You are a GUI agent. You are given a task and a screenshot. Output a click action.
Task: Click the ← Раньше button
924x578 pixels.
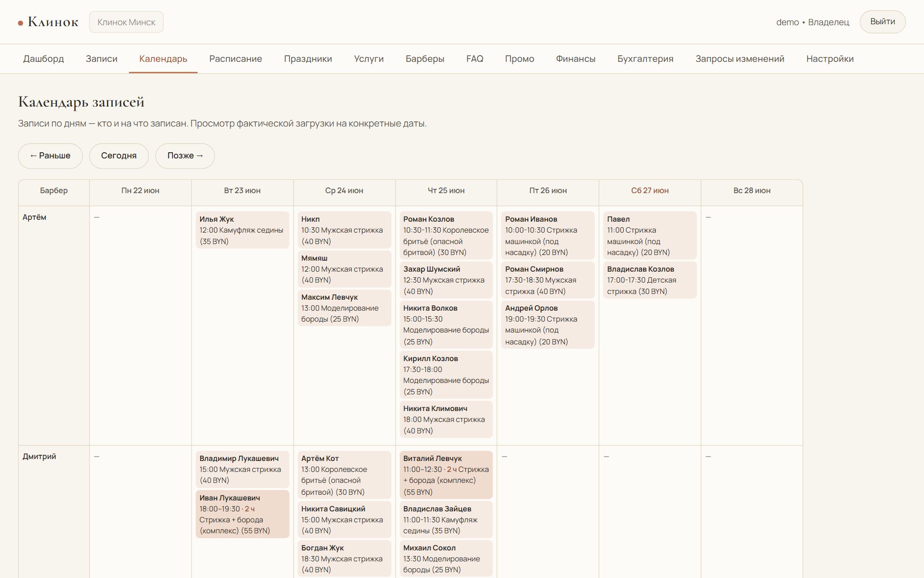pyautogui.click(x=50, y=156)
